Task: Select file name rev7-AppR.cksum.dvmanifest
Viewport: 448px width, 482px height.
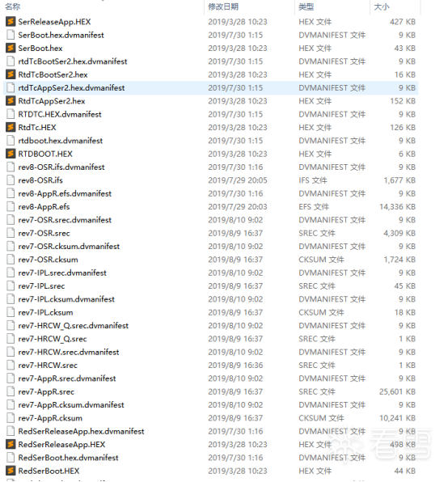Action: tap(71, 405)
